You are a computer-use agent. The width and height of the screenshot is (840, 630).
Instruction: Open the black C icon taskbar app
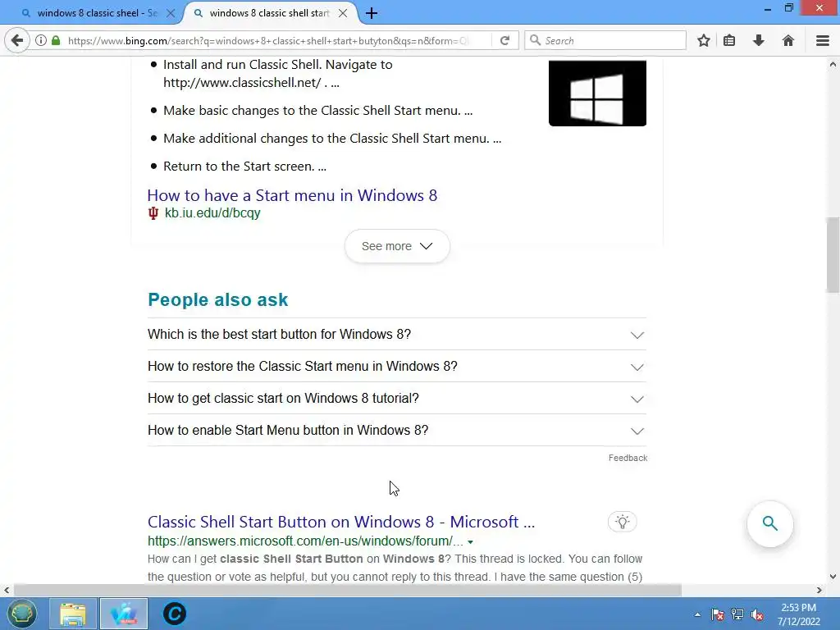pos(174,614)
